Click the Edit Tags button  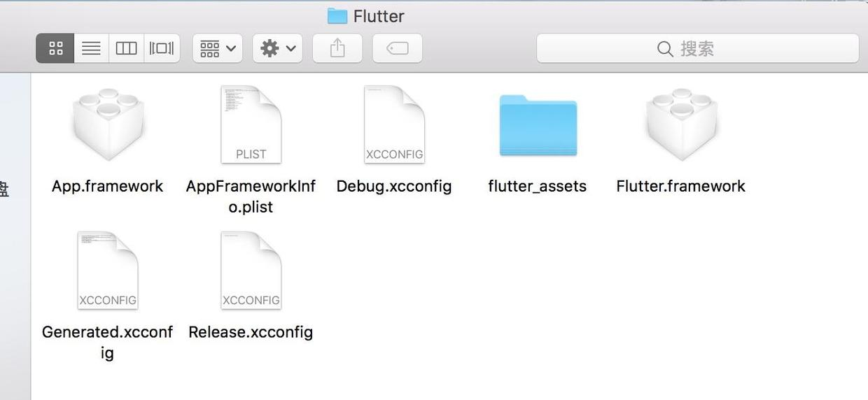[x=397, y=48]
